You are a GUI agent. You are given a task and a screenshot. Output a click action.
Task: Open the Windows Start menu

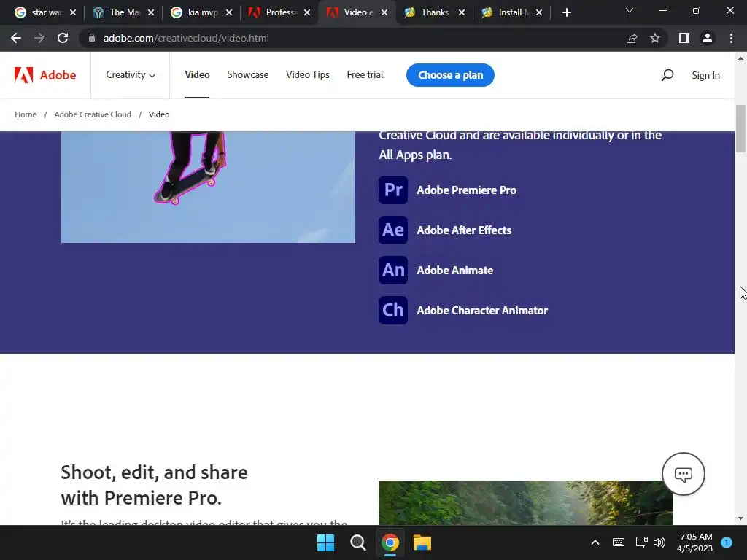click(x=326, y=542)
